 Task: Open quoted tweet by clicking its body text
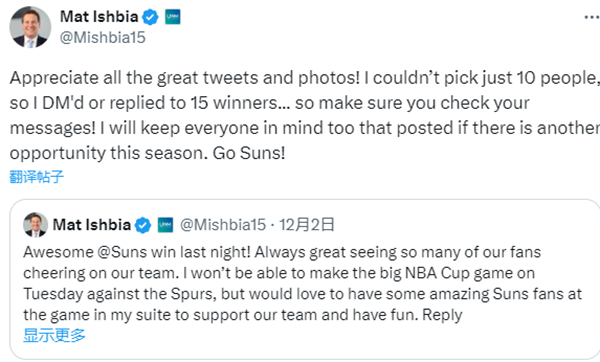(x=302, y=284)
